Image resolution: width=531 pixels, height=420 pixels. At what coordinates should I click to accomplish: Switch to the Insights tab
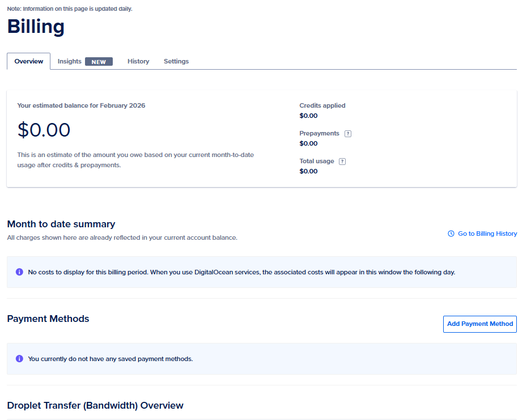pyautogui.click(x=70, y=61)
